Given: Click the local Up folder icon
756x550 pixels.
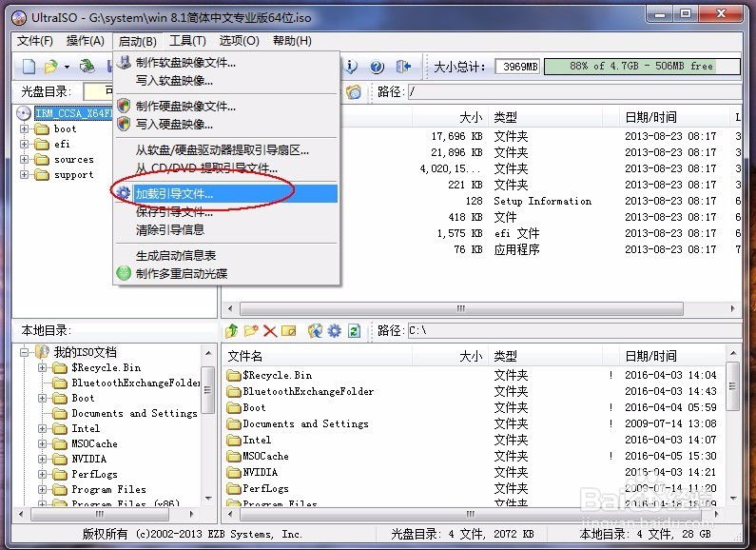Looking at the screenshot, I should (x=232, y=330).
